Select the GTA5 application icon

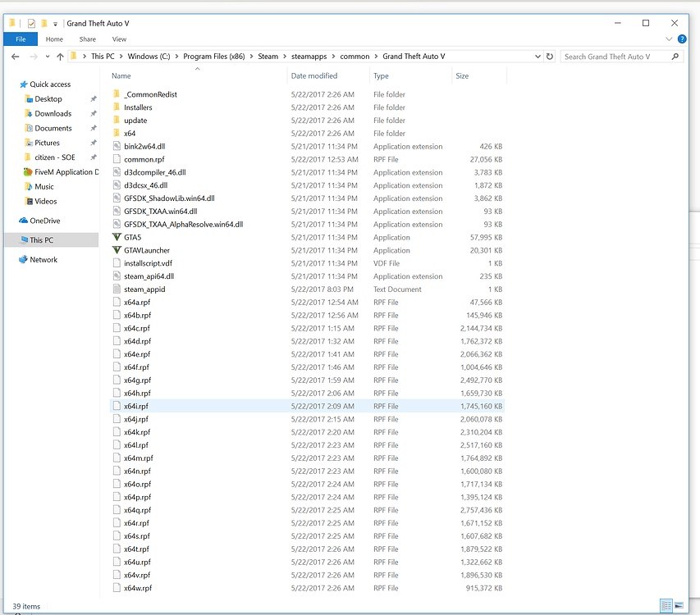point(117,237)
